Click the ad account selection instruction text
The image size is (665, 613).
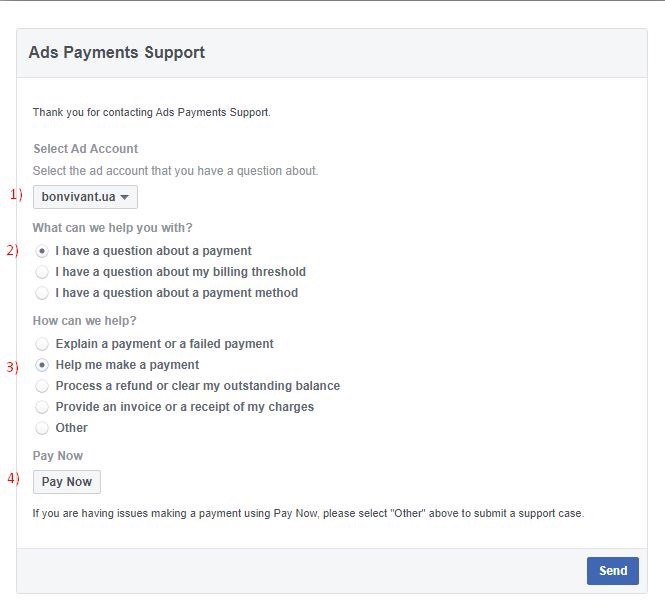pyautogui.click(x=175, y=171)
